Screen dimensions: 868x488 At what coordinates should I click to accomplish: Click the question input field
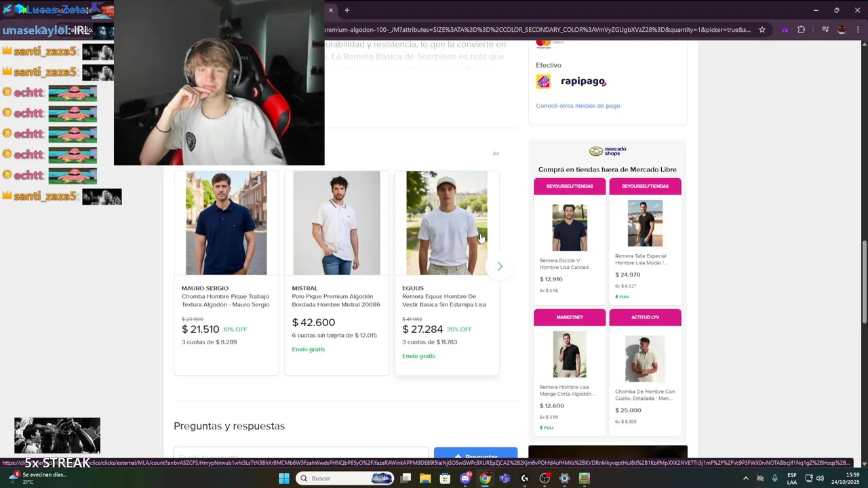pos(301,455)
